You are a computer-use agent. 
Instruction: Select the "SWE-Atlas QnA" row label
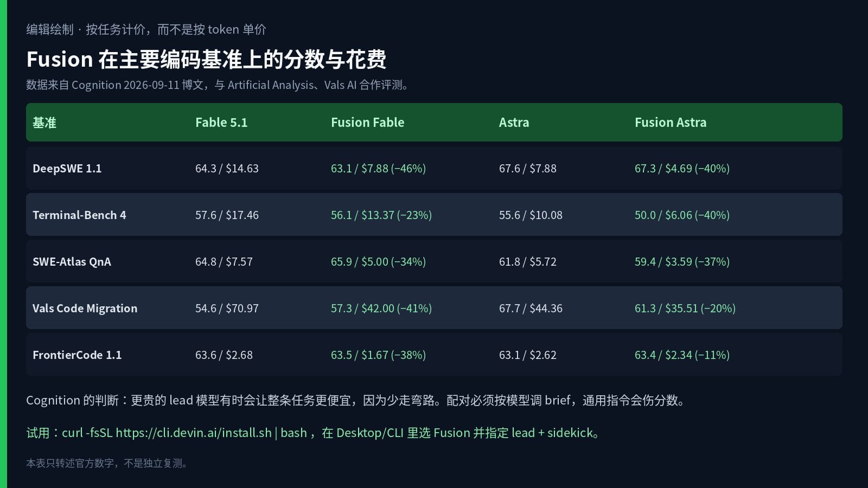(x=72, y=261)
